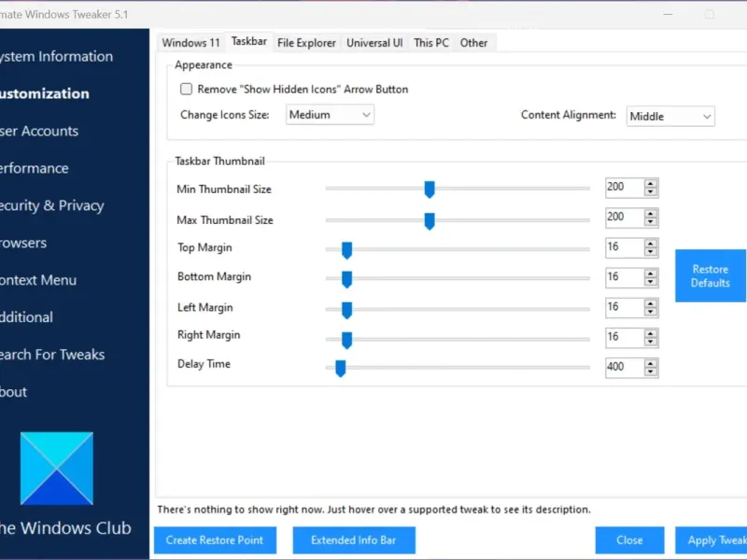747x560 pixels.
Task: Increase Top Margin with up arrow
Action: [x=650, y=244]
